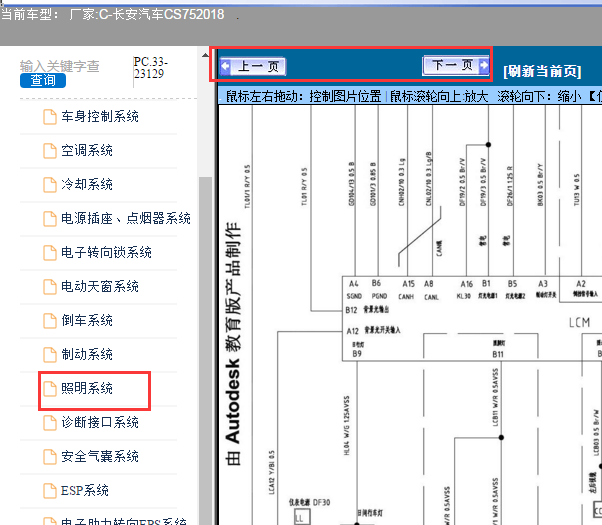Image resolution: width=602 pixels, height=525 pixels.
Task: Open 电源插座、点烟器系统 tree entry
Action: [x=125, y=219]
